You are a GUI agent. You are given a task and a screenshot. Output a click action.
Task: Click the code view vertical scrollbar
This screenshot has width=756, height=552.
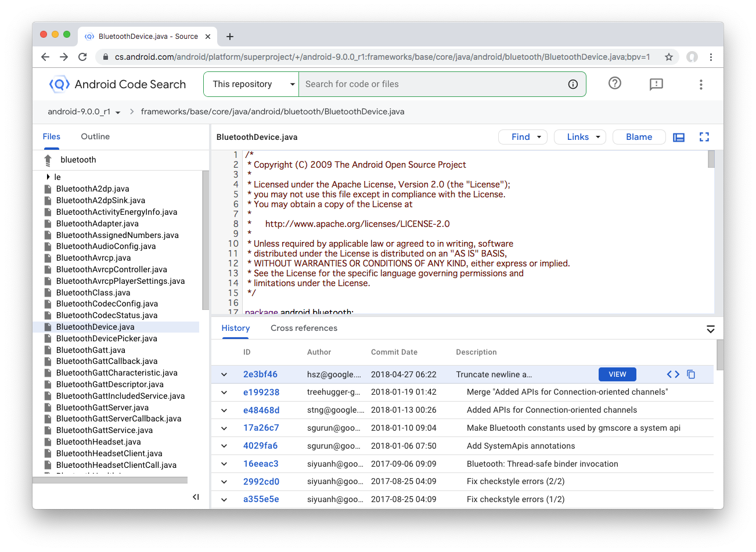711,159
